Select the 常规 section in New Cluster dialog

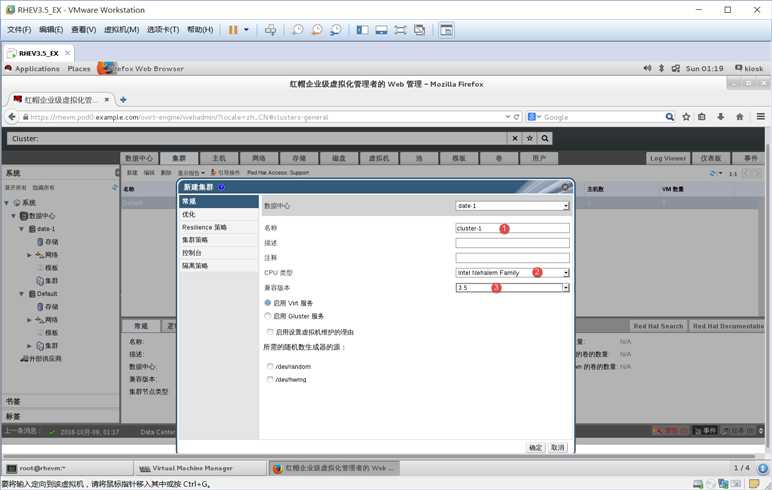219,201
